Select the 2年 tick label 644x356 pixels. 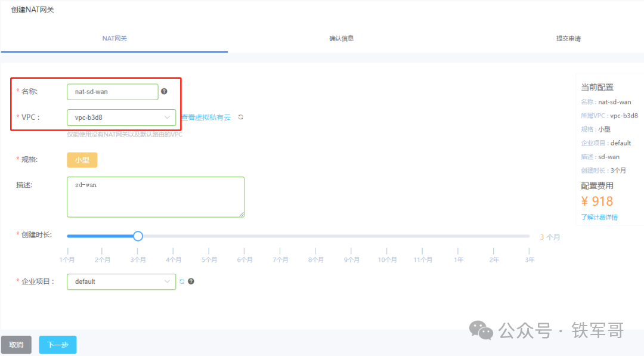coord(494,260)
